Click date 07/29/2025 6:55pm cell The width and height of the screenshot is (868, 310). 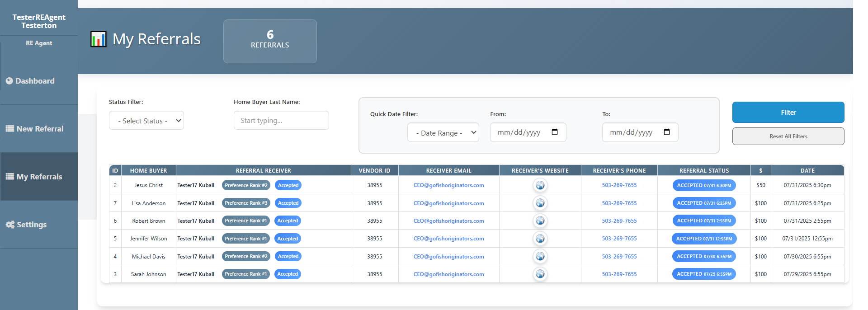[x=807, y=274]
